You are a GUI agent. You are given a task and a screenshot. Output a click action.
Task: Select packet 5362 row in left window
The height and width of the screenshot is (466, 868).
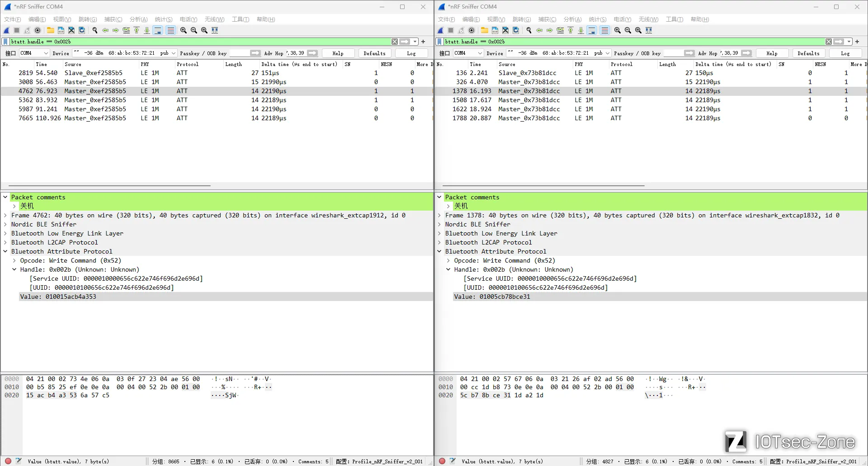coord(217,100)
